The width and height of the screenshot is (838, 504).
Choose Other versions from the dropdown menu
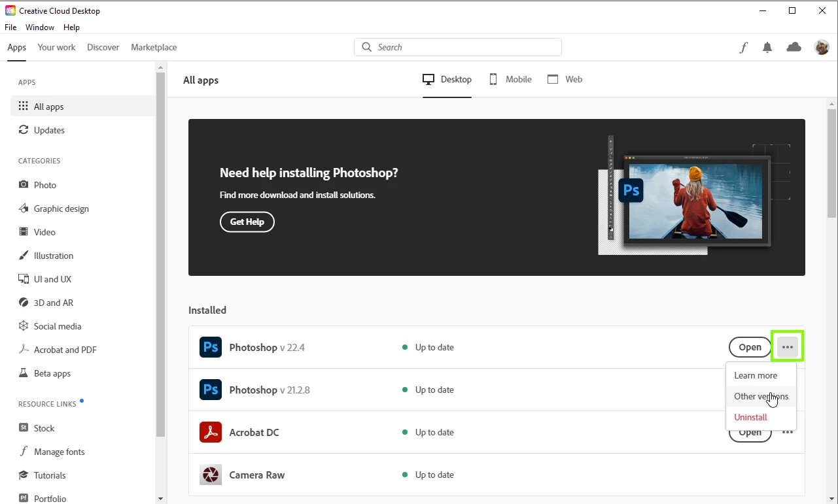pyautogui.click(x=761, y=396)
